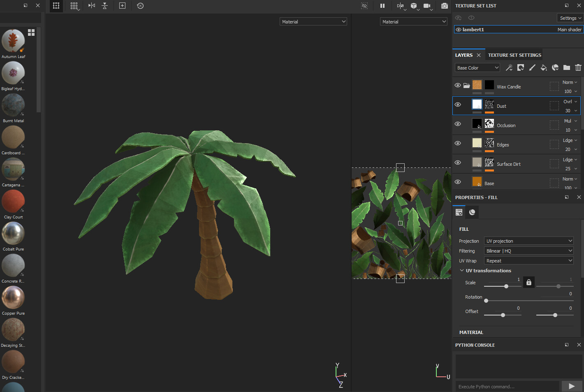Hide the Occlusion layer

tap(458, 124)
